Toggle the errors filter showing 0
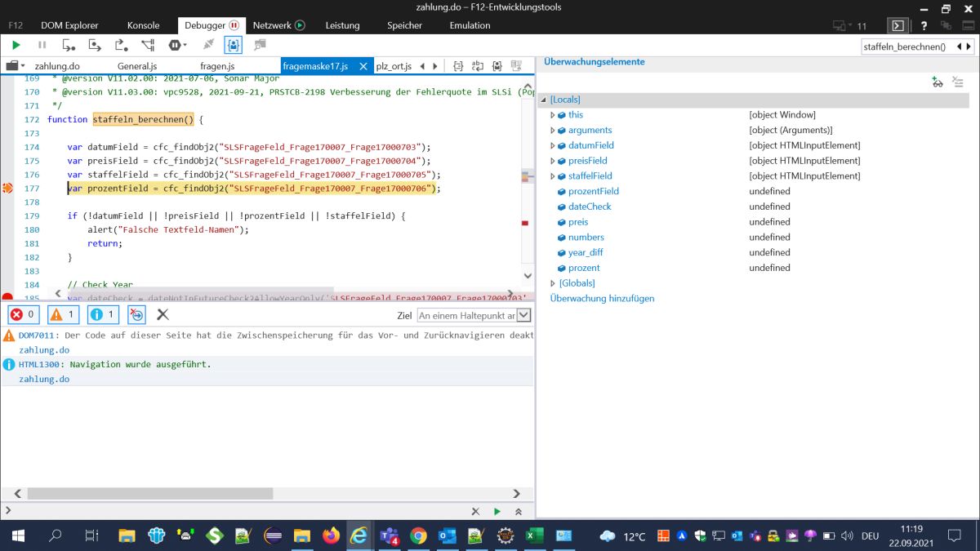 click(22, 314)
